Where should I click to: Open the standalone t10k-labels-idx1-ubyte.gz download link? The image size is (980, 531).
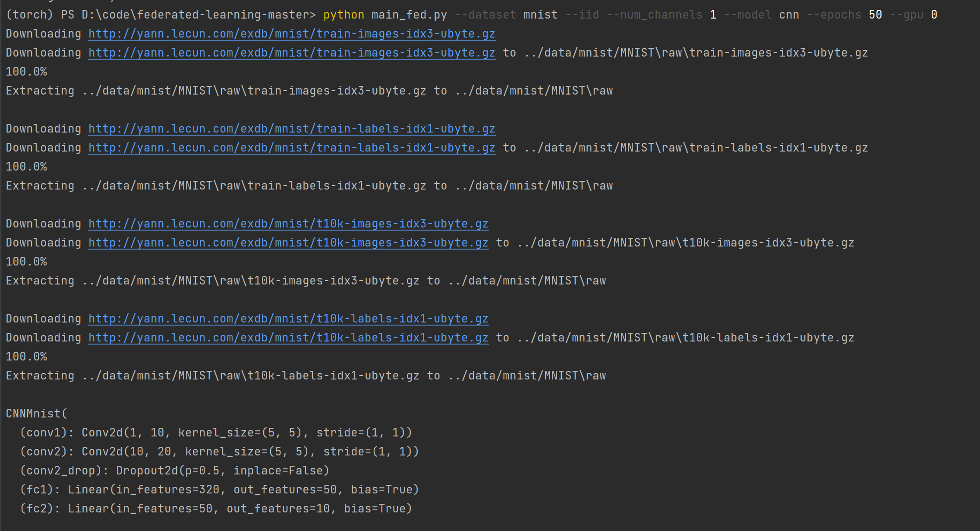(288, 319)
